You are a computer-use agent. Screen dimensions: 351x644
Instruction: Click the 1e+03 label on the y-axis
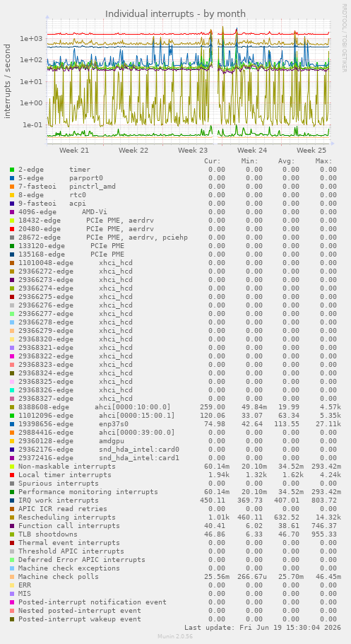click(31, 38)
